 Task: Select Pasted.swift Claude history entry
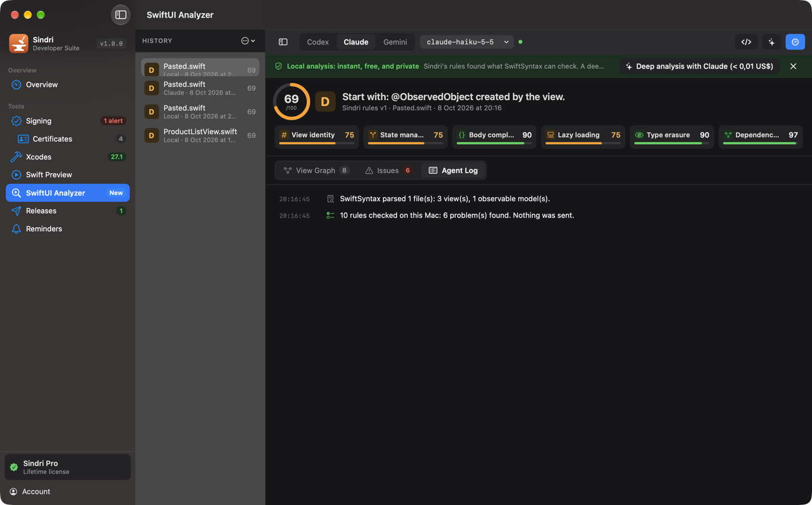click(200, 88)
